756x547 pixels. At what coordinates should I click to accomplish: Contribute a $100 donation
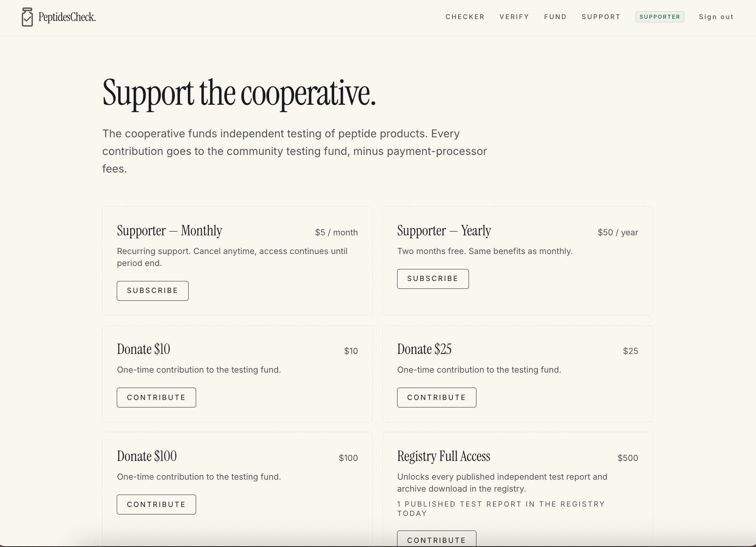coord(156,504)
